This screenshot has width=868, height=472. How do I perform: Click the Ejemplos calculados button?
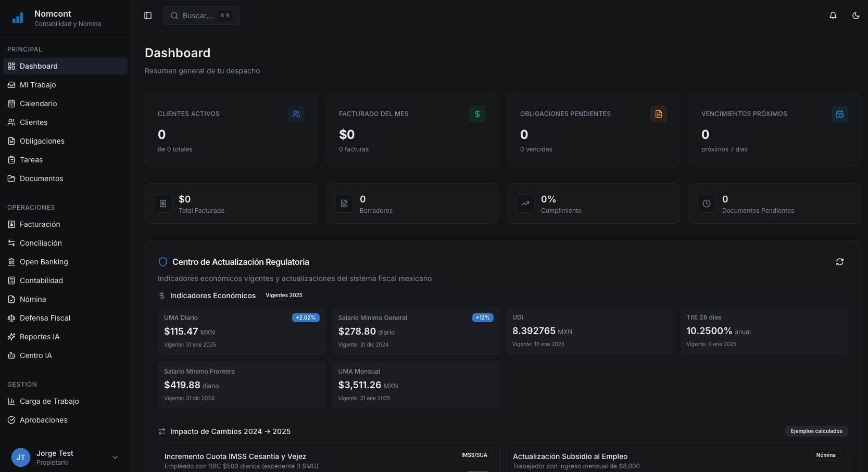(816, 431)
